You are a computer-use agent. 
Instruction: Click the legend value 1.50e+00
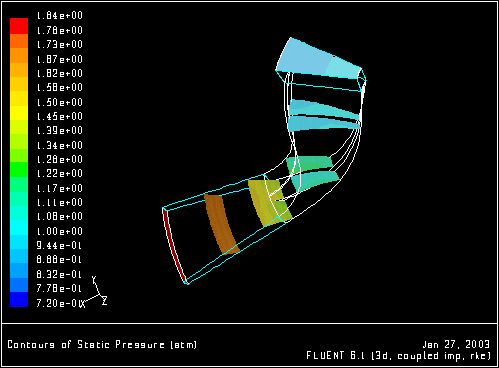pyautogui.click(x=60, y=102)
